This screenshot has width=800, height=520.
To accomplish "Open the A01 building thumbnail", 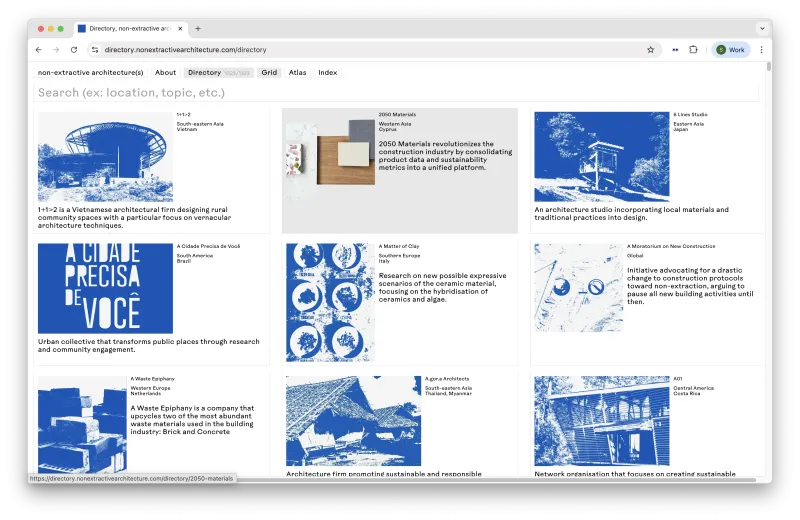I will click(602, 421).
